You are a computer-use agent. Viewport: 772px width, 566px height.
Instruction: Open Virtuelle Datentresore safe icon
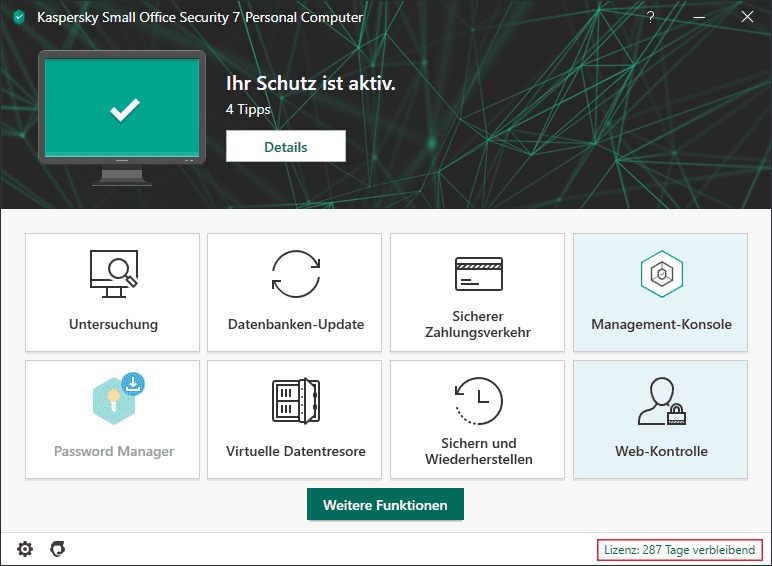point(295,401)
